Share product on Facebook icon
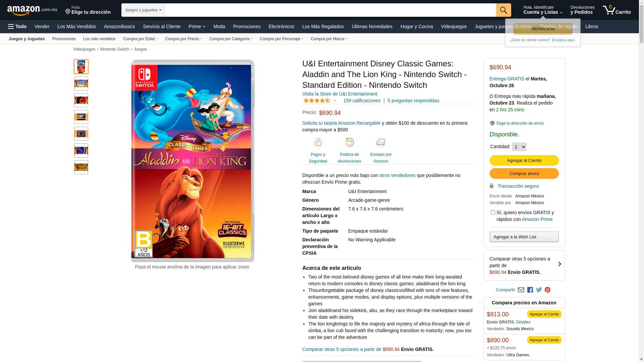Image resolution: width=644 pixels, height=362 pixels. [x=530, y=290]
